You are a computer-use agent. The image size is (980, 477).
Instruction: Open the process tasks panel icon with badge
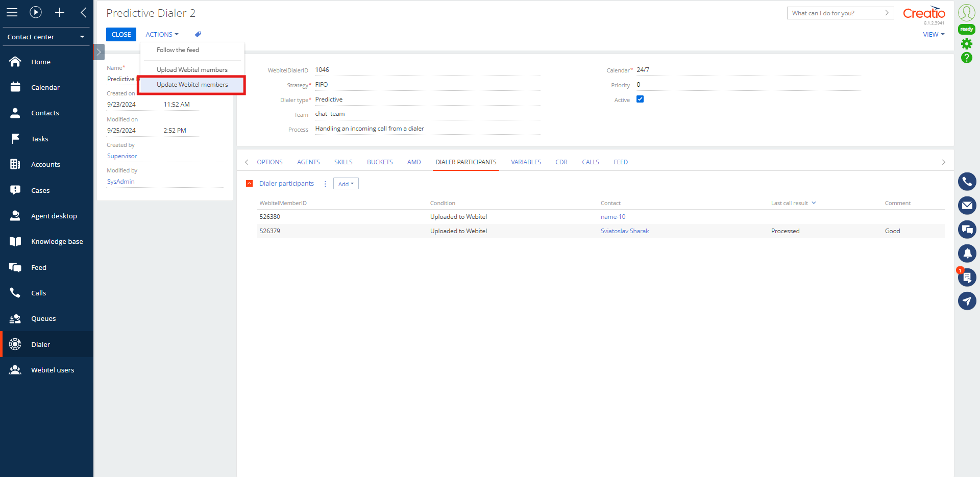pos(967,277)
